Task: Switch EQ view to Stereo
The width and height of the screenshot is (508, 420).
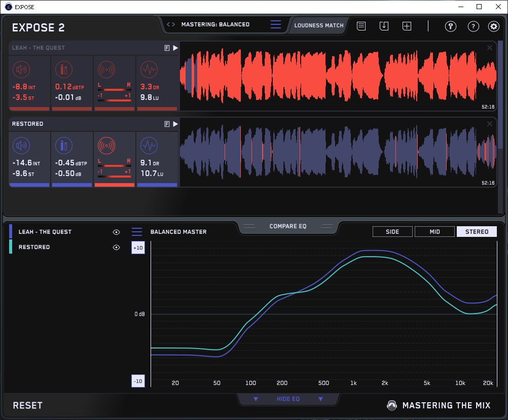Action: (477, 232)
